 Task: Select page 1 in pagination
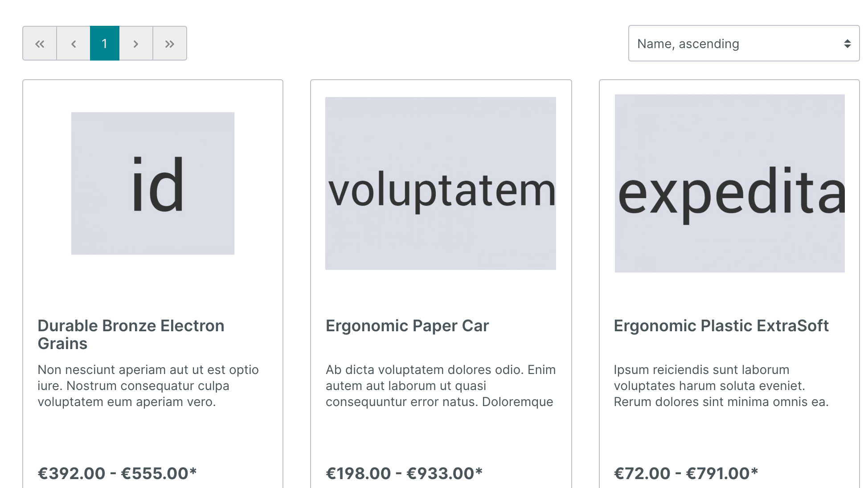point(105,44)
